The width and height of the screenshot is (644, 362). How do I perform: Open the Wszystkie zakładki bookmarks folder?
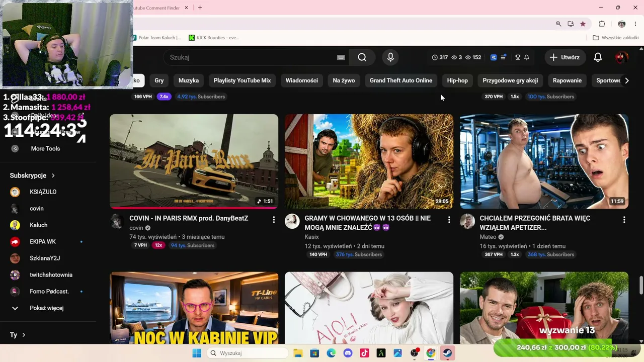tap(616, 38)
